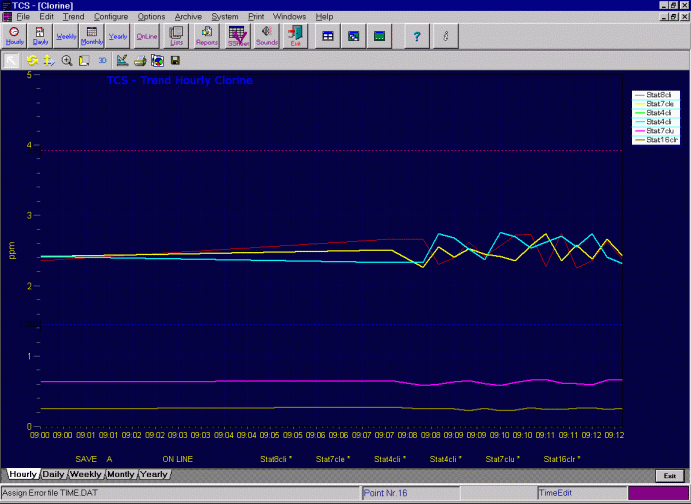
Task: Open the SSheet spreadsheet button
Action: (x=238, y=36)
